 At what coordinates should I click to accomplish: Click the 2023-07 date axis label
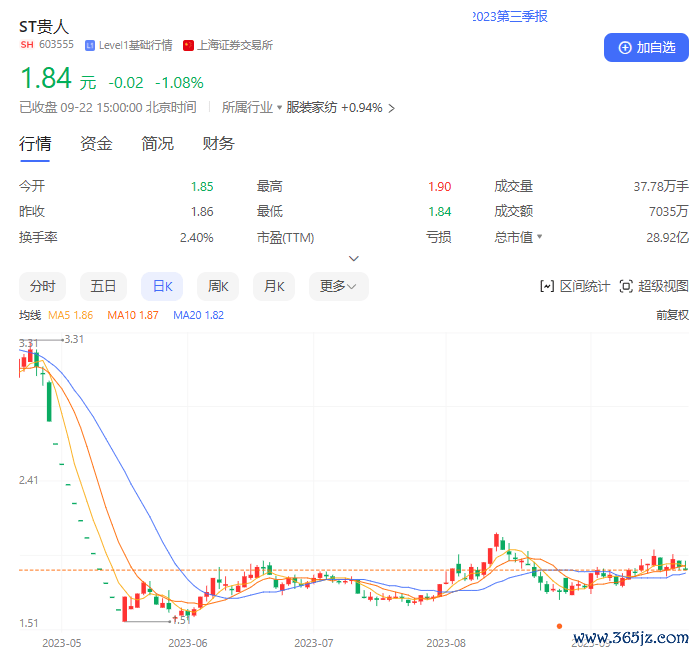point(314,643)
